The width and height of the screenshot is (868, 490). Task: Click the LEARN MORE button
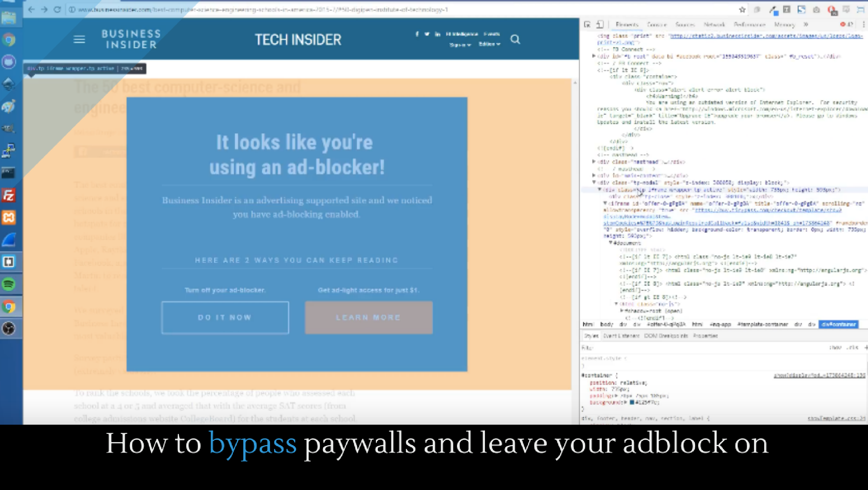tap(368, 317)
